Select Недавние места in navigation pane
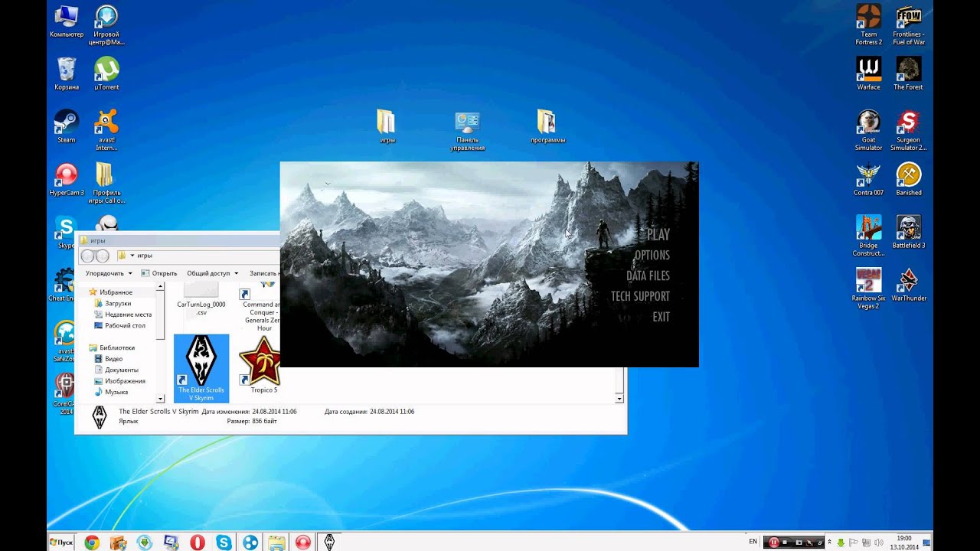This screenshot has height=551, width=980. (x=122, y=315)
